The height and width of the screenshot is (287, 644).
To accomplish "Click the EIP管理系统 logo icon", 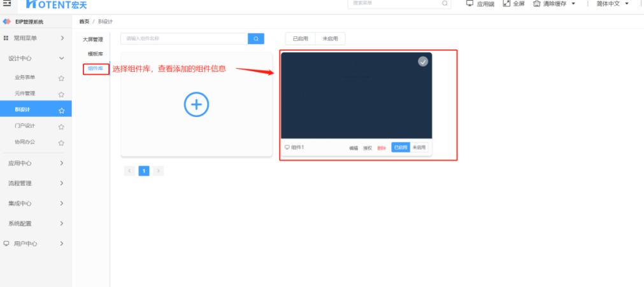I will 7,22.
